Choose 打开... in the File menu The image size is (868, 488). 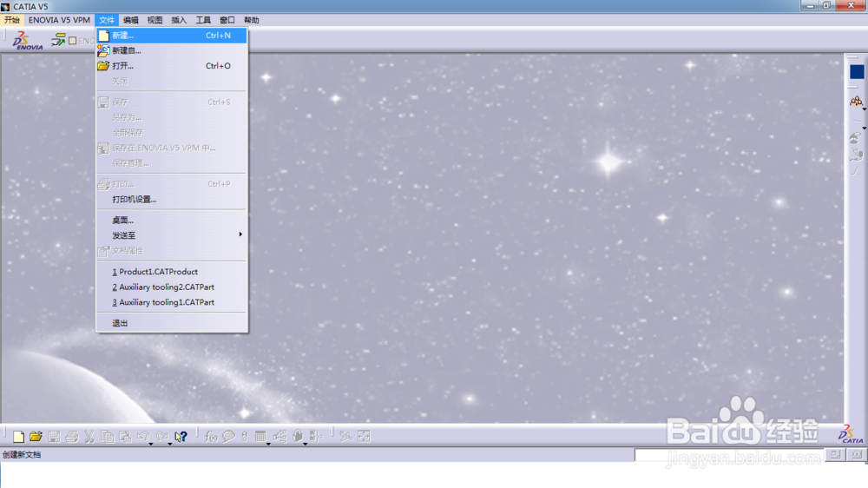[x=172, y=66]
